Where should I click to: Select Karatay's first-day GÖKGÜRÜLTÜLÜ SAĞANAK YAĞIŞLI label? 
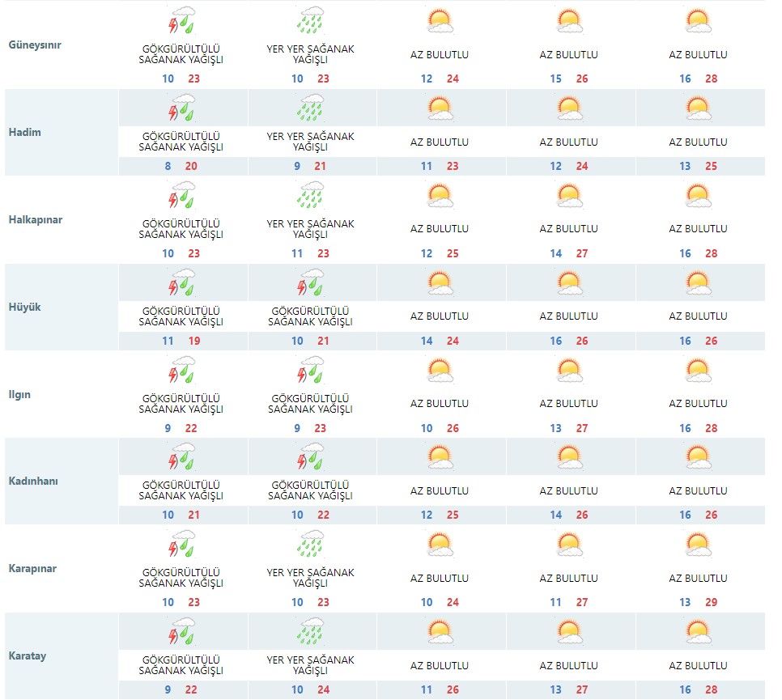pos(181,665)
